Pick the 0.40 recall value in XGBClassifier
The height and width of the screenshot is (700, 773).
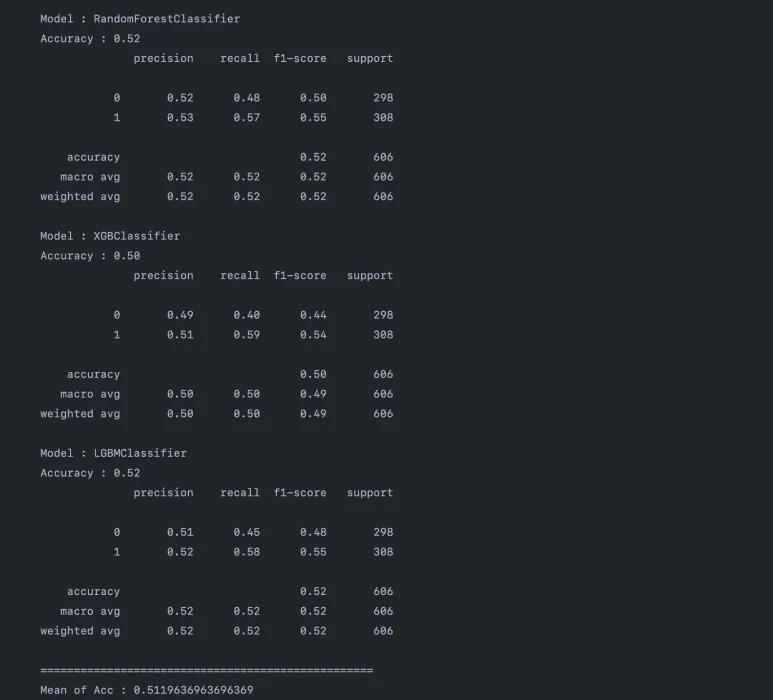coord(246,315)
